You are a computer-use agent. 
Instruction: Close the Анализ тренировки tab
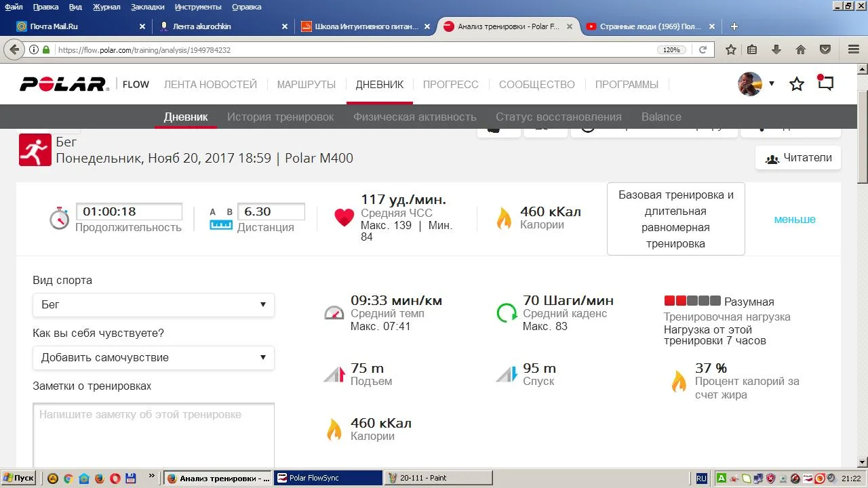coord(569,27)
